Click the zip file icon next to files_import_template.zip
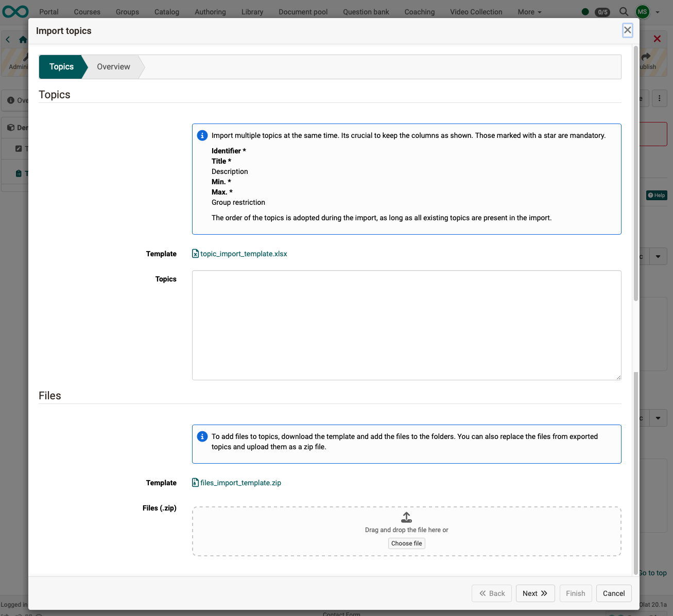 click(195, 483)
